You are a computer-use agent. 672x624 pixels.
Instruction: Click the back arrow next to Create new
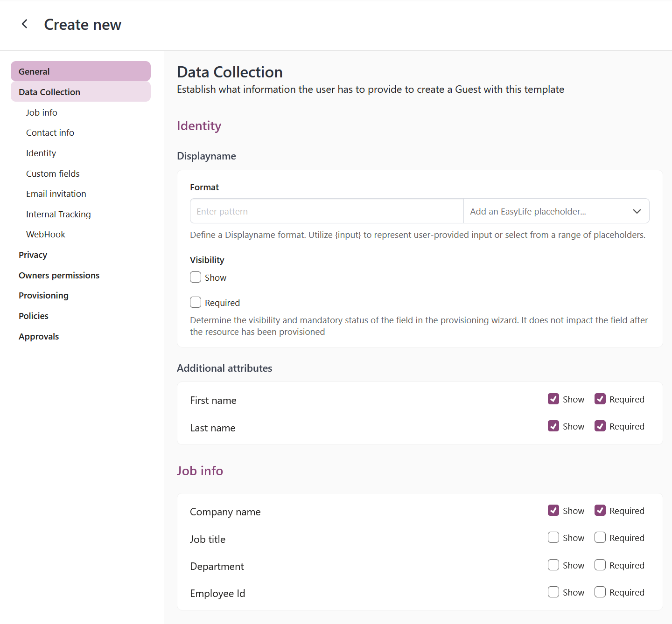coord(24,24)
